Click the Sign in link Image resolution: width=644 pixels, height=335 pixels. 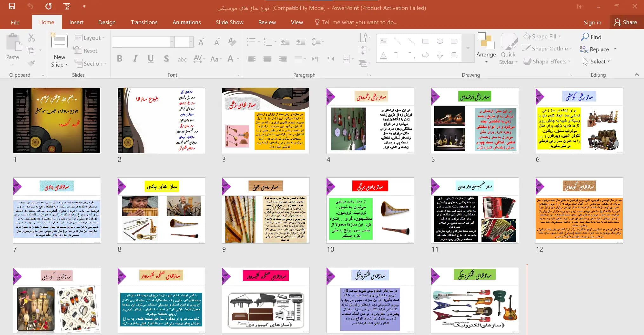pyautogui.click(x=592, y=23)
